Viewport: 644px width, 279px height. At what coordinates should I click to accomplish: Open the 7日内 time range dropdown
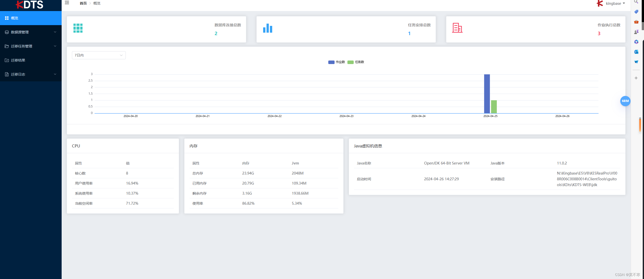click(99, 55)
